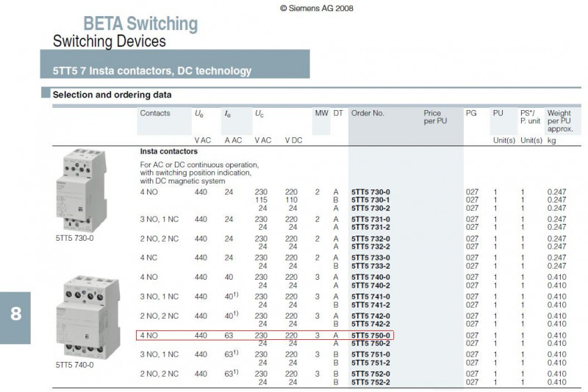Click the 110 V DC value in 5TT5 730-1 row
This screenshot has width=588, height=392.
[x=291, y=200]
